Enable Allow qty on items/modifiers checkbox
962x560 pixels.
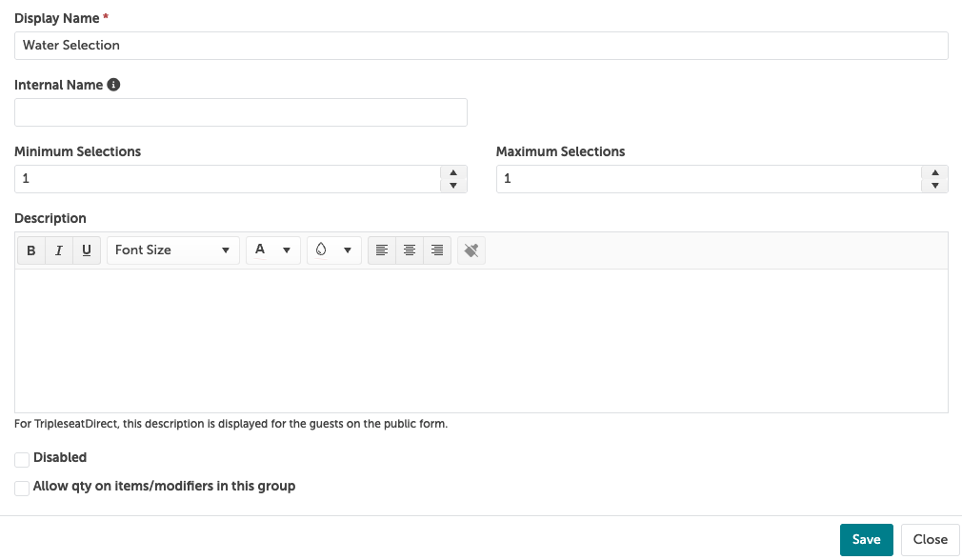tap(22, 489)
